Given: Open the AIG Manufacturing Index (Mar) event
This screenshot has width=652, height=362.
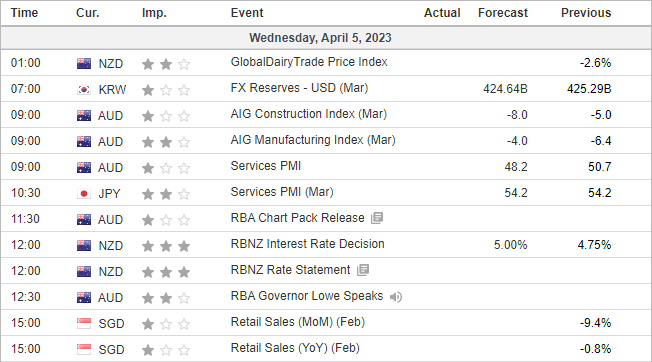Looking at the screenshot, I should 313,140.
